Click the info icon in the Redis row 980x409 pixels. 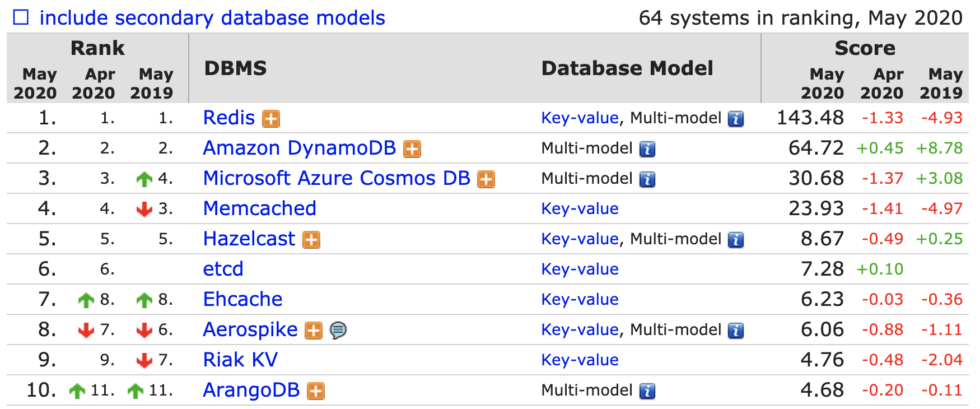tap(736, 119)
